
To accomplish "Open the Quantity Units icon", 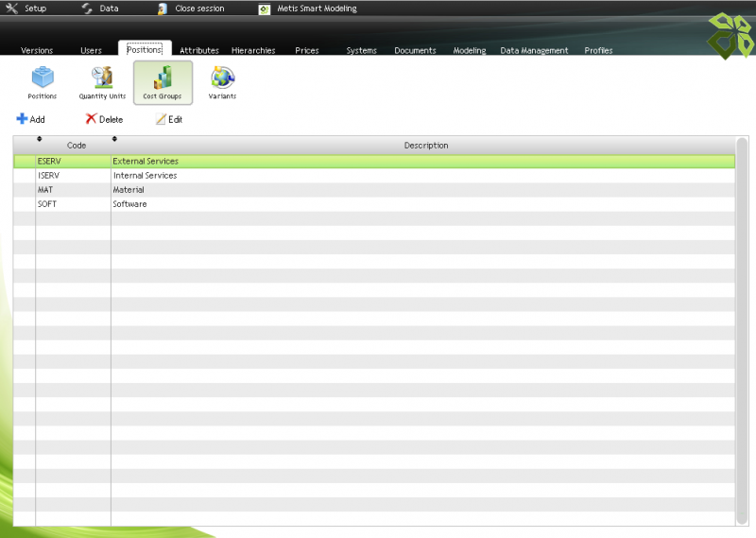I will point(102,78).
